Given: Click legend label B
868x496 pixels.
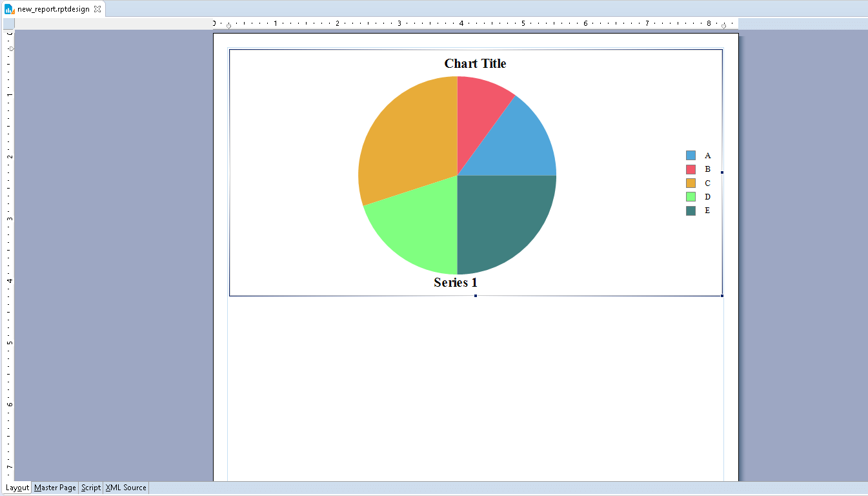Looking at the screenshot, I should [707, 169].
